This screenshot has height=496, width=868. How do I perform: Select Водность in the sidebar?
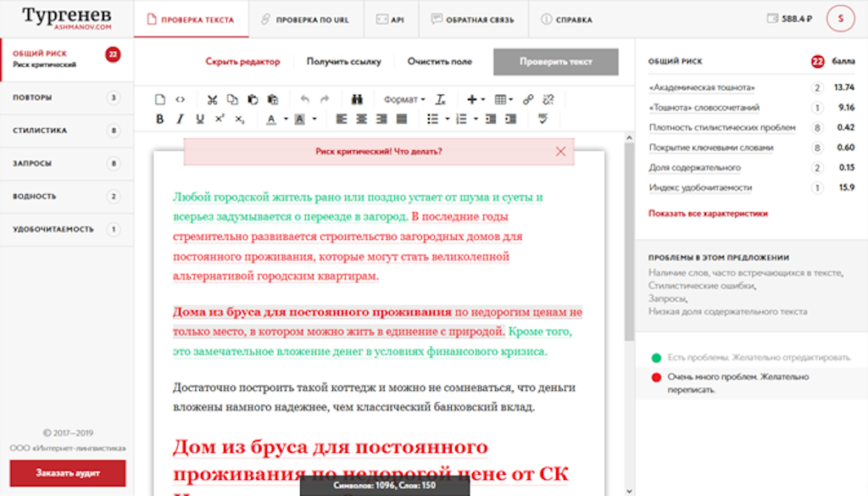[x=67, y=197]
